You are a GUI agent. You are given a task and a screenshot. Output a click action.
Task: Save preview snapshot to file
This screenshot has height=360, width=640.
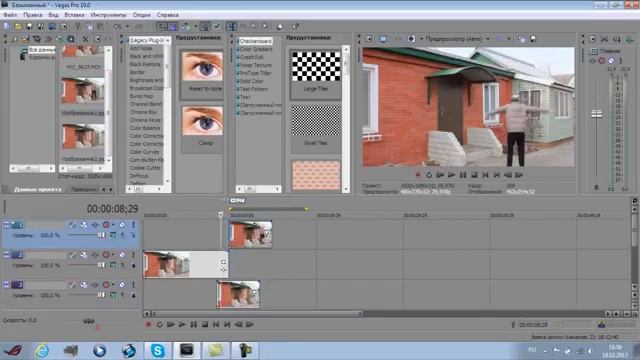[533, 39]
